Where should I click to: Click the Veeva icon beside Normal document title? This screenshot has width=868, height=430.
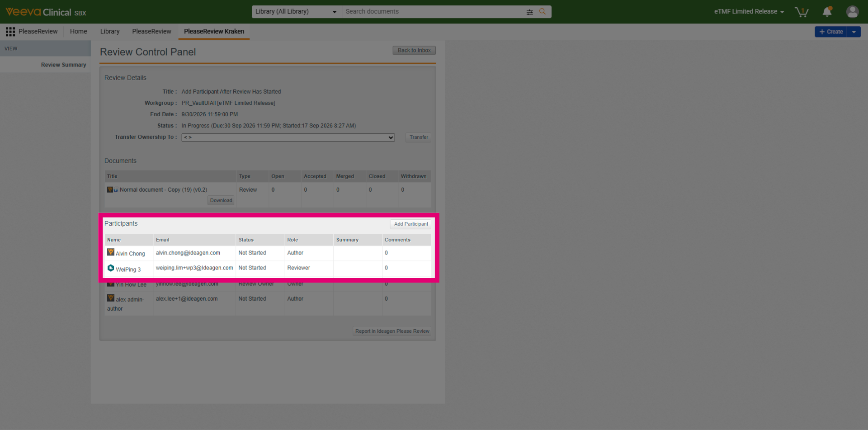110,189
